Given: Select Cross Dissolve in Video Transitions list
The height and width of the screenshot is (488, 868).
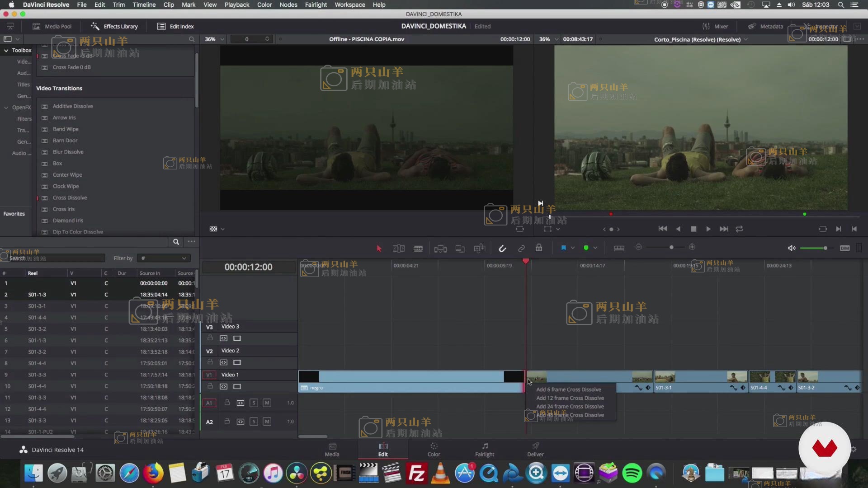Looking at the screenshot, I should tap(70, 198).
